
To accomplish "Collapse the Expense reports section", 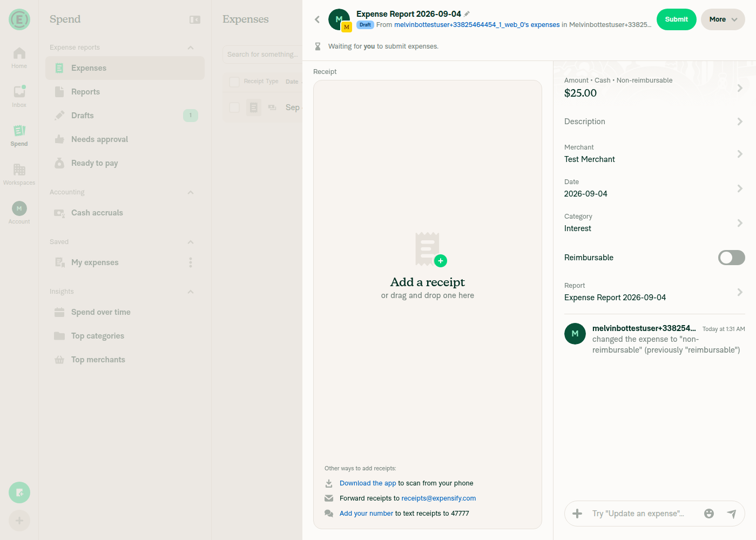I will tap(191, 48).
